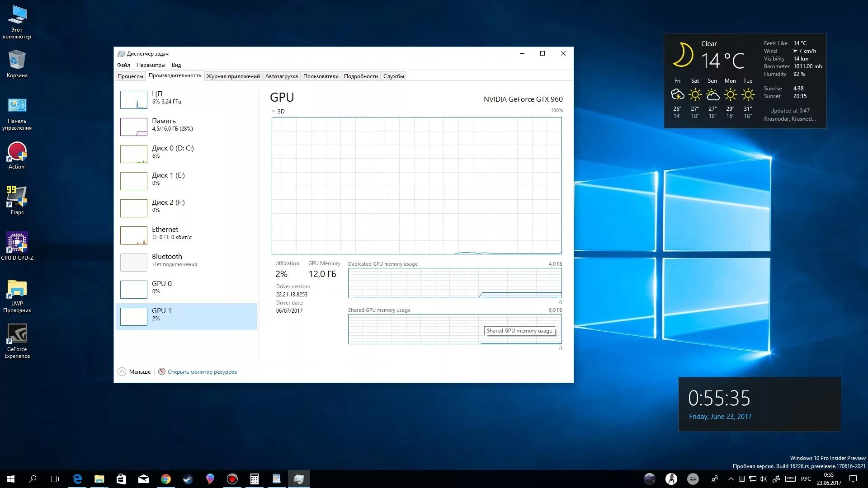Image resolution: width=868 pixels, height=488 pixels.
Task: Open the Windows Start button
Action: tap(11, 479)
